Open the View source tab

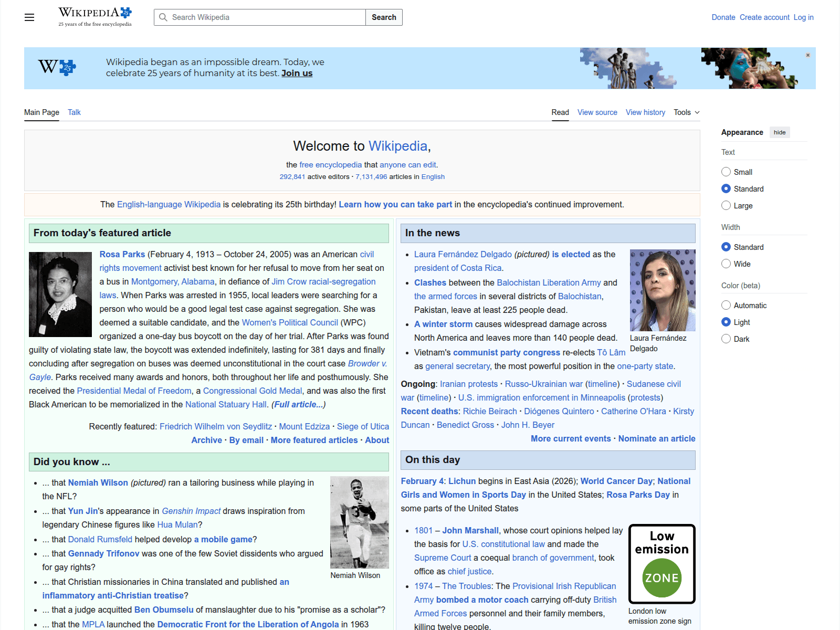point(597,112)
